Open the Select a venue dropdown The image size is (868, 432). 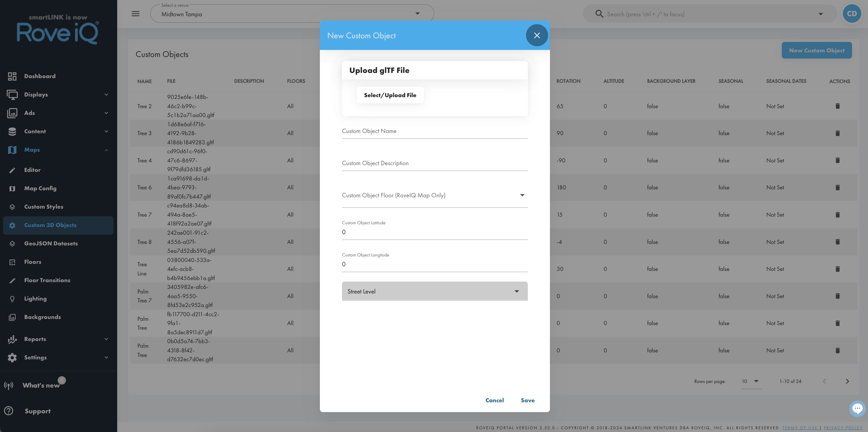pyautogui.click(x=292, y=14)
